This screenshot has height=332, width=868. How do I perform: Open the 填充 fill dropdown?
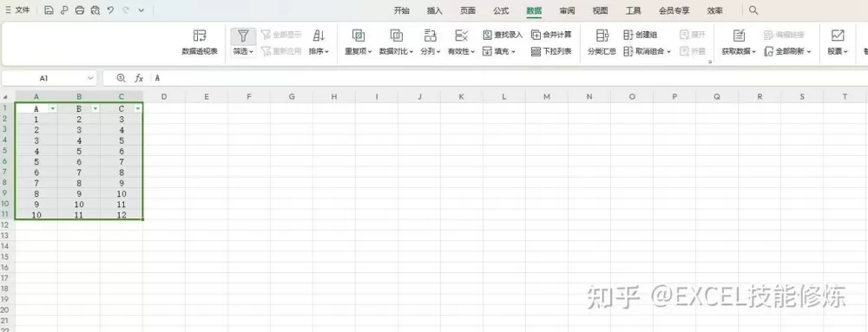pyautogui.click(x=499, y=51)
